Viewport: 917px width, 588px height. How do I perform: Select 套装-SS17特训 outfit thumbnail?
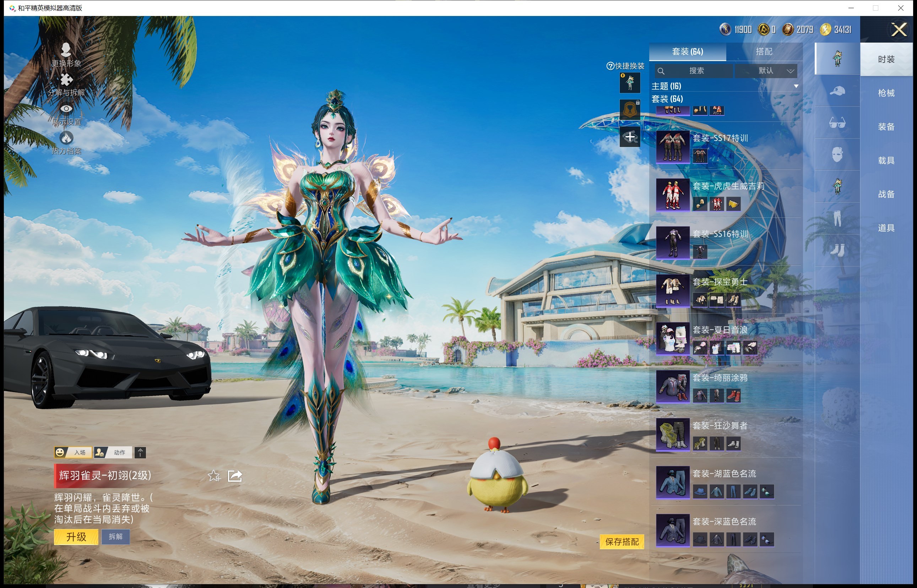click(x=673, y=147)
